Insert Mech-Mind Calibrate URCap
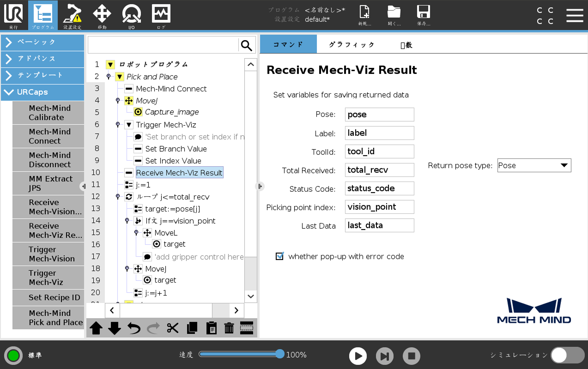Screen dimensions: 588x369 coord(49,113)
